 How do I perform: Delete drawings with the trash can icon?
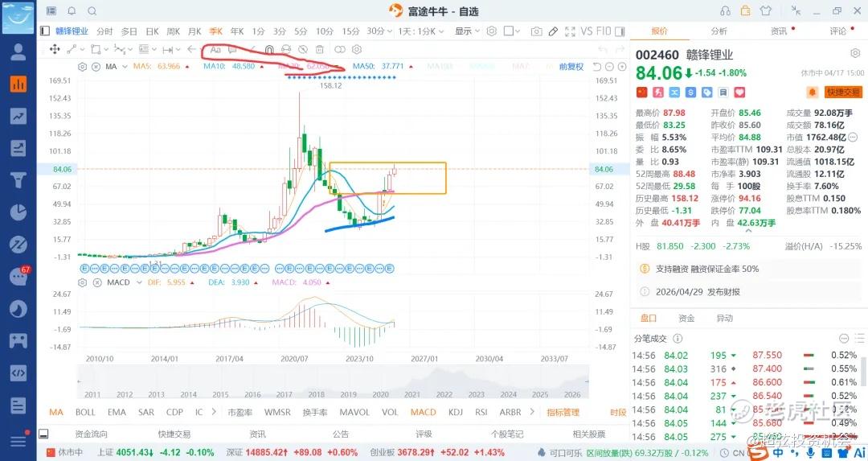coord(320,49)
